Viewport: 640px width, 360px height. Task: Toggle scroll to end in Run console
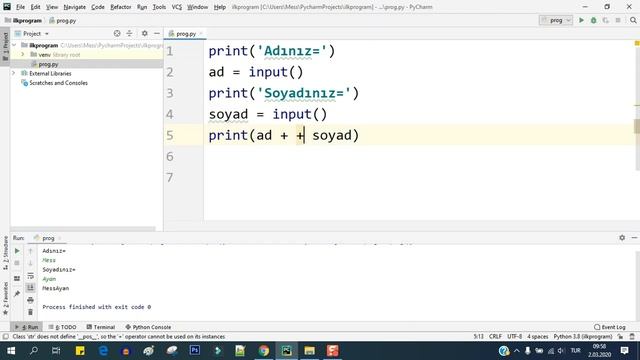pyautogui.click(x=30, y=288)
